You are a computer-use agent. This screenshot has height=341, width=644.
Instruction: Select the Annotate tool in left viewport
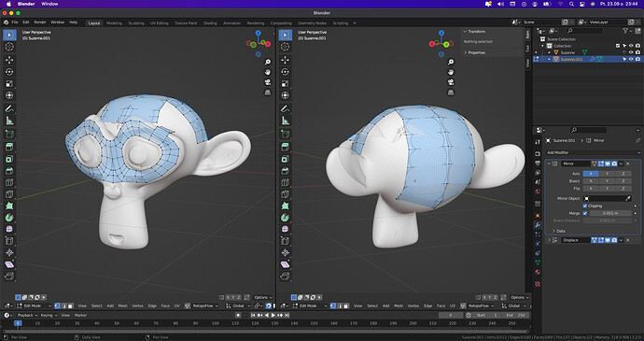point(9,109)
